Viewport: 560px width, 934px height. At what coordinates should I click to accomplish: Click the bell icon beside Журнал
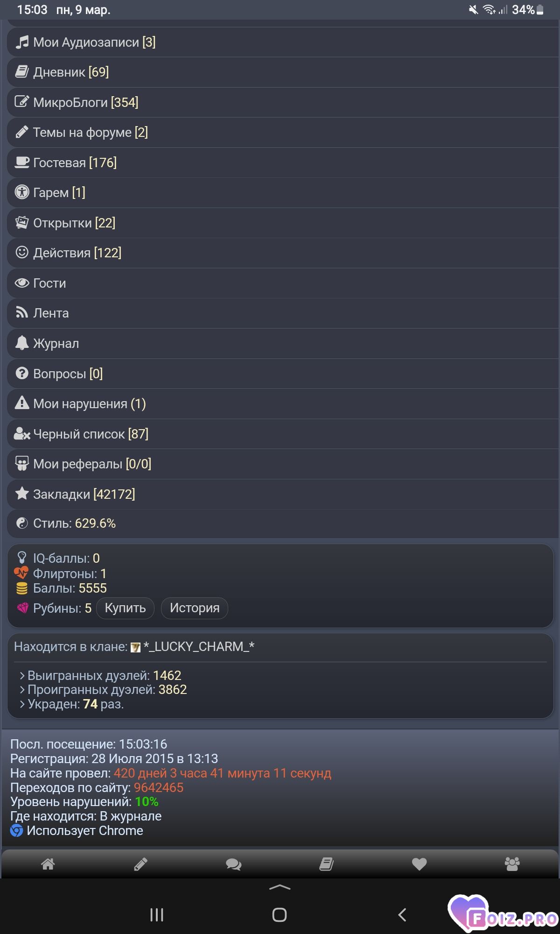22,343
